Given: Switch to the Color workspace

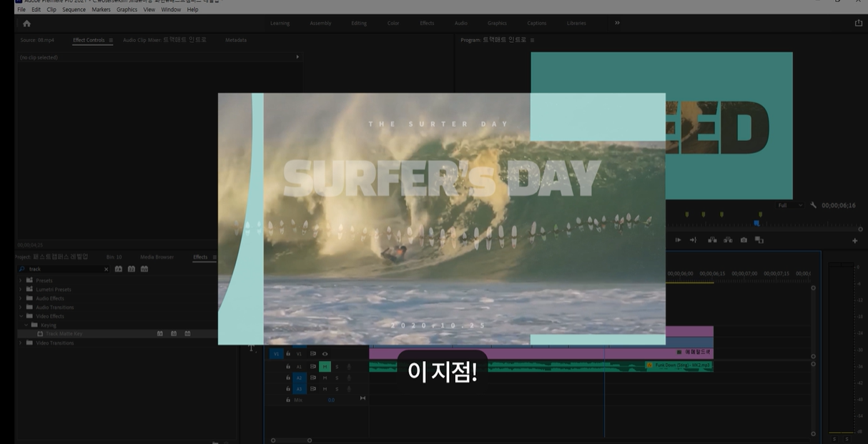Looking at the screenshot, I should 393,23.
